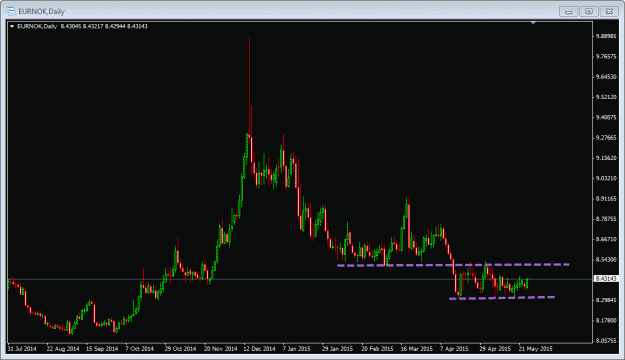Screen dimensions: 625x360
Task: Click the December 2014 spike candle wick
Action: (250, 86)
